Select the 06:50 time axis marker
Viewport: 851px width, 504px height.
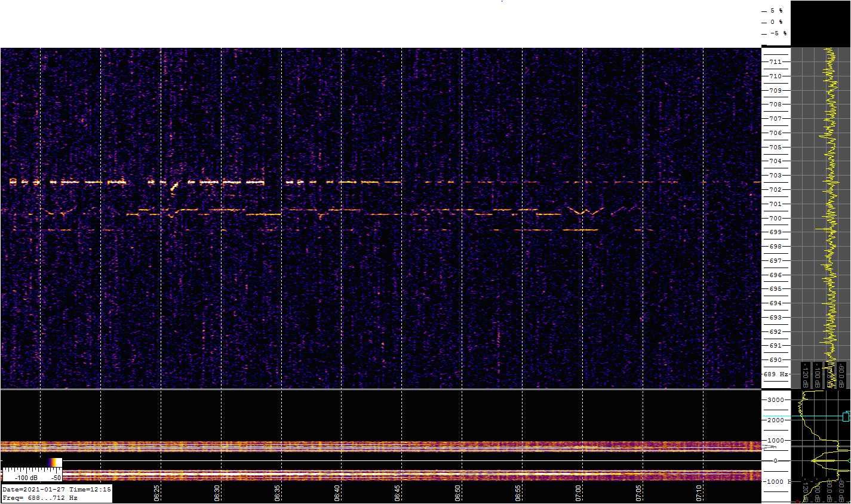tap(458, 493)
